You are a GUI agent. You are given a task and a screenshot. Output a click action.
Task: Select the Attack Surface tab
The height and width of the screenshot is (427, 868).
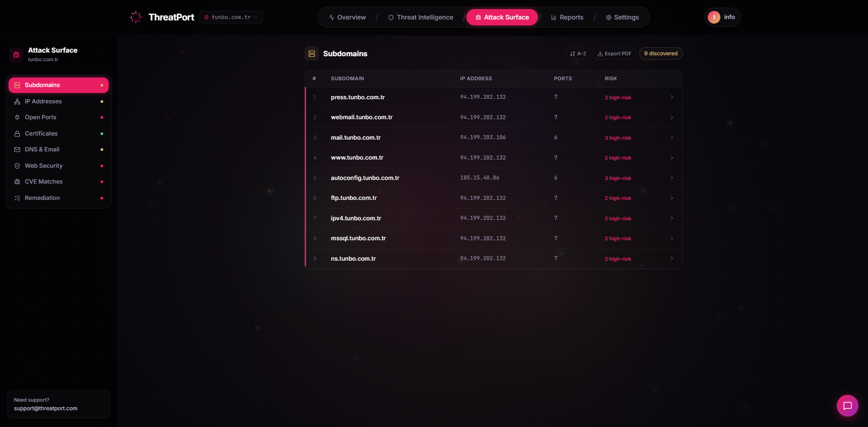[502, 17]
